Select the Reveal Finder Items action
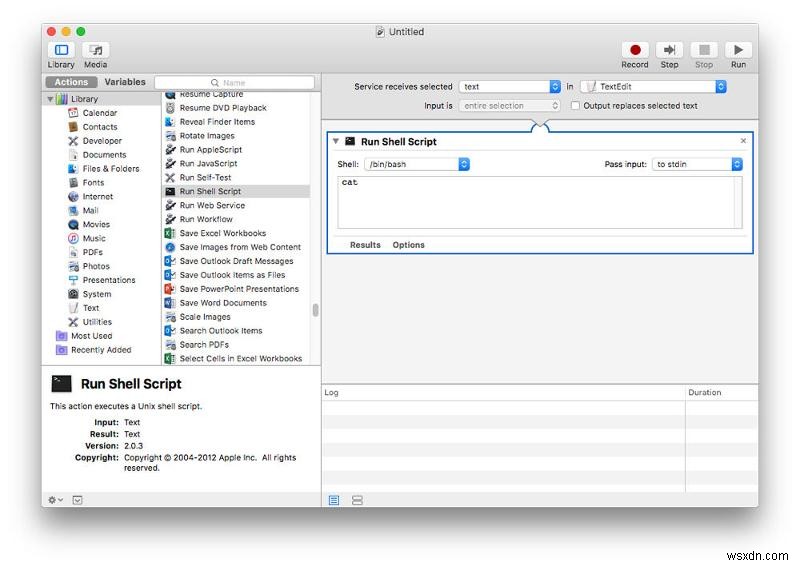Viewport: 800px width, 566px height. point(217,122)
